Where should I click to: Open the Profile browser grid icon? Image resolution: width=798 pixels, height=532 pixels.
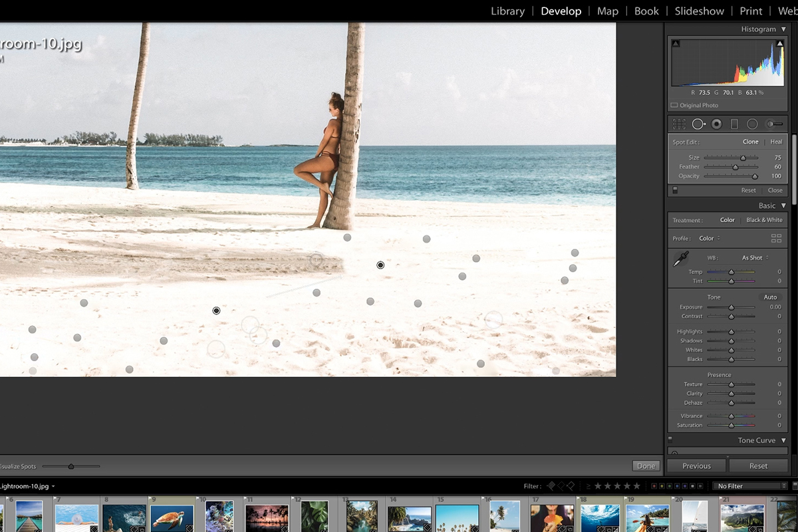(775, 238)
